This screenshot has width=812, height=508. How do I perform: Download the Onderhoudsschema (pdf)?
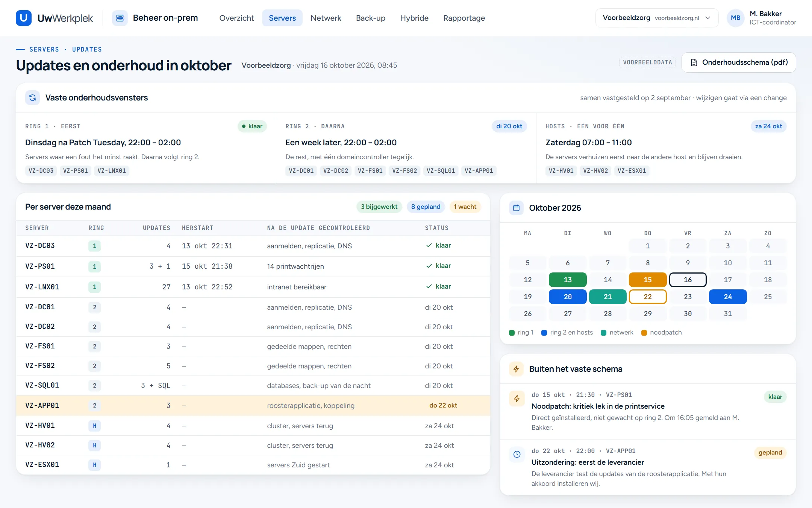point(738,62)
